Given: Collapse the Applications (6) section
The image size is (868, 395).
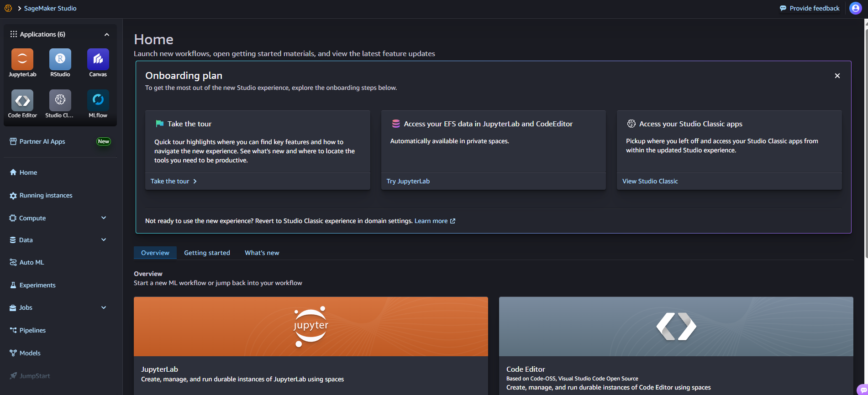Looking at the screenshot, I should pos(107,35).
